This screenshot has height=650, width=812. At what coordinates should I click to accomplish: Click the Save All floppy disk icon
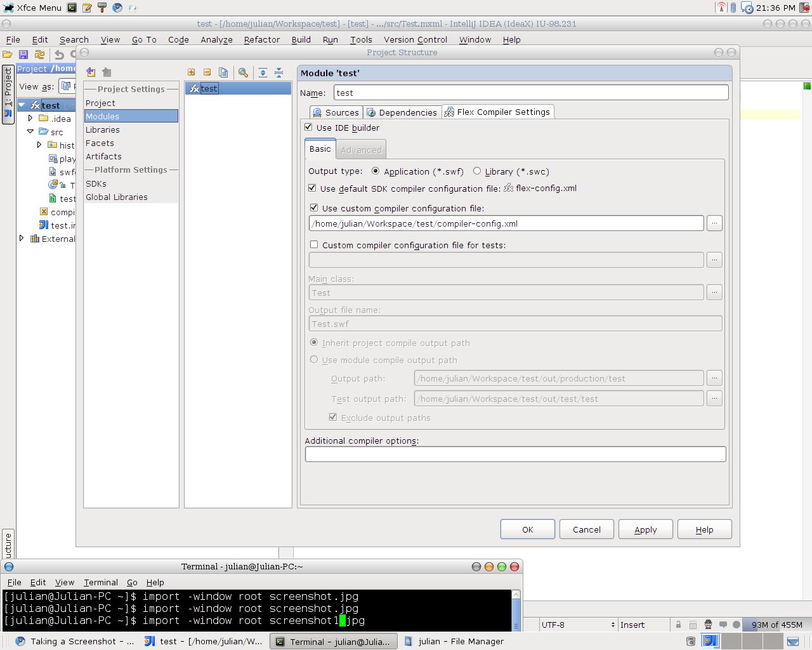pos(23,55)
